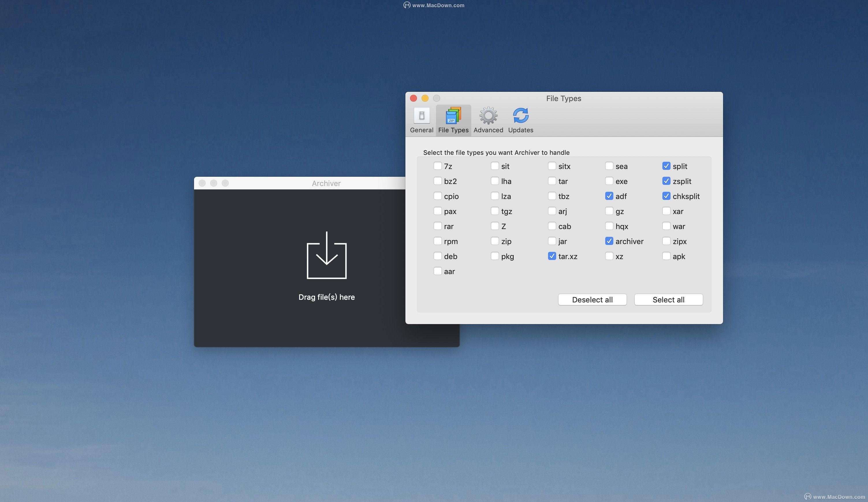Image resolution: width=868 pixels, height=502 pixels.
Task: Check the aar file type
Action: [437, 271]
